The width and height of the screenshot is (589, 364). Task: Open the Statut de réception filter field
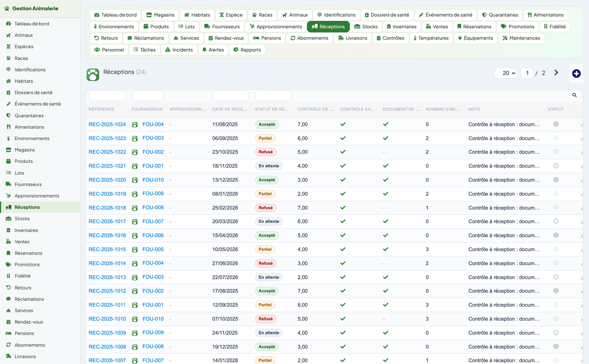[273, 96]
